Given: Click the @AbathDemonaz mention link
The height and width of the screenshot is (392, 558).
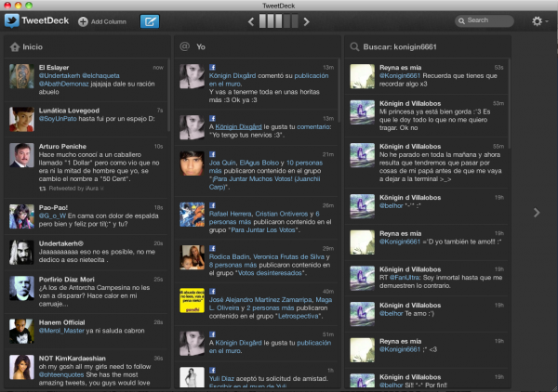Looking at the screenshot, I should tap(63, 84).
